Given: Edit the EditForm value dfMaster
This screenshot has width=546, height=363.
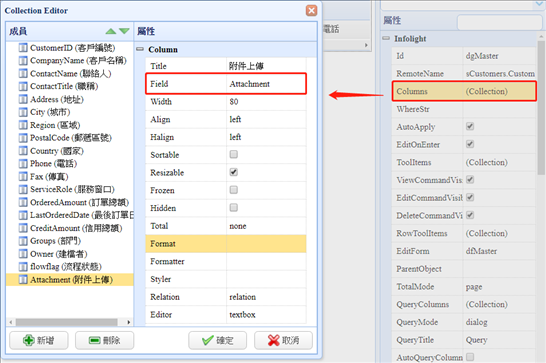Looking at the screenshot, I should tap(499, 251).
